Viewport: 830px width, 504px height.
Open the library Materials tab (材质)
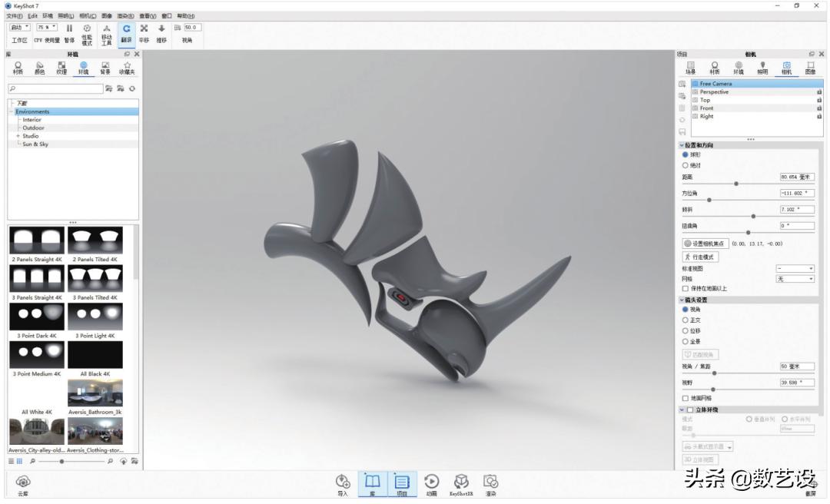(18, 68)
